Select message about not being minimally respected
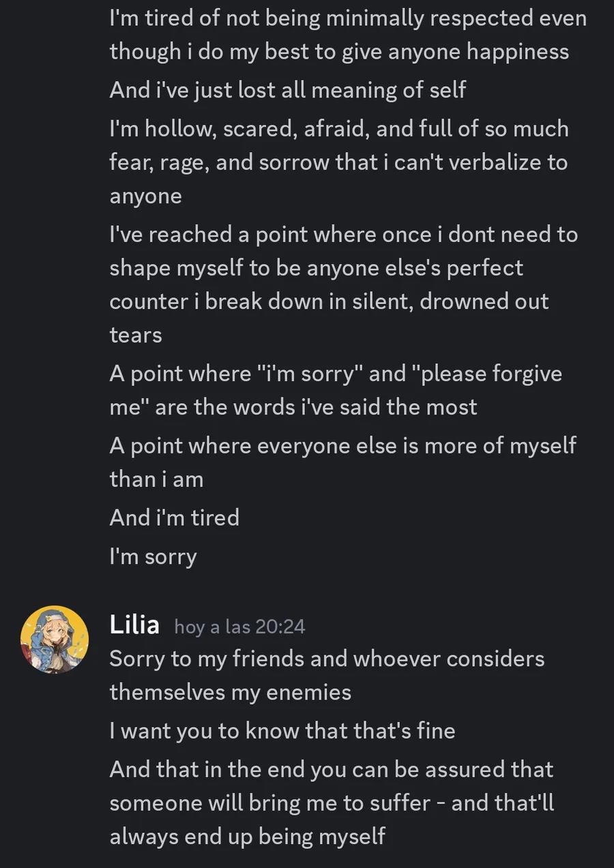614x868 pixels. pyautogui.click(x=348, y=35)
